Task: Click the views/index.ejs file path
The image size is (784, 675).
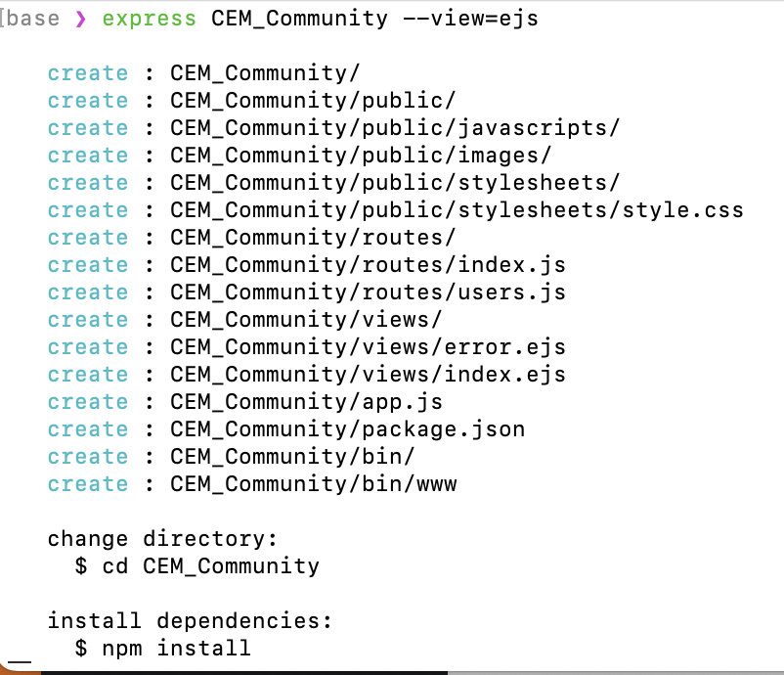Action: [464, 375]
